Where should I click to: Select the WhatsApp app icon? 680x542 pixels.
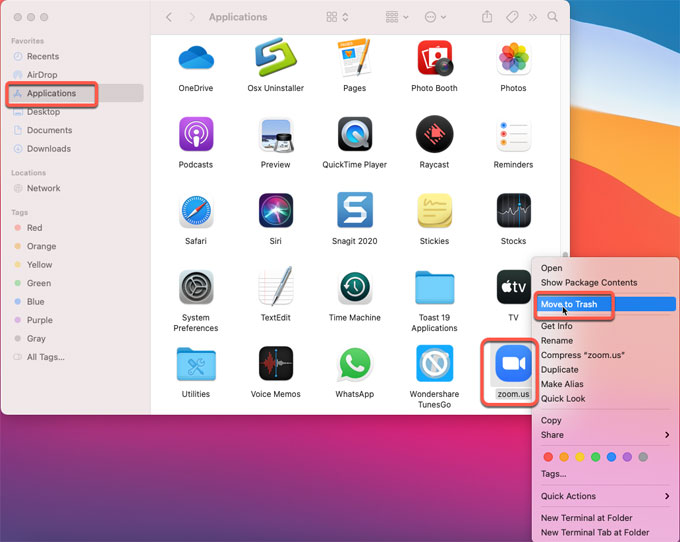tap(355, 364)
